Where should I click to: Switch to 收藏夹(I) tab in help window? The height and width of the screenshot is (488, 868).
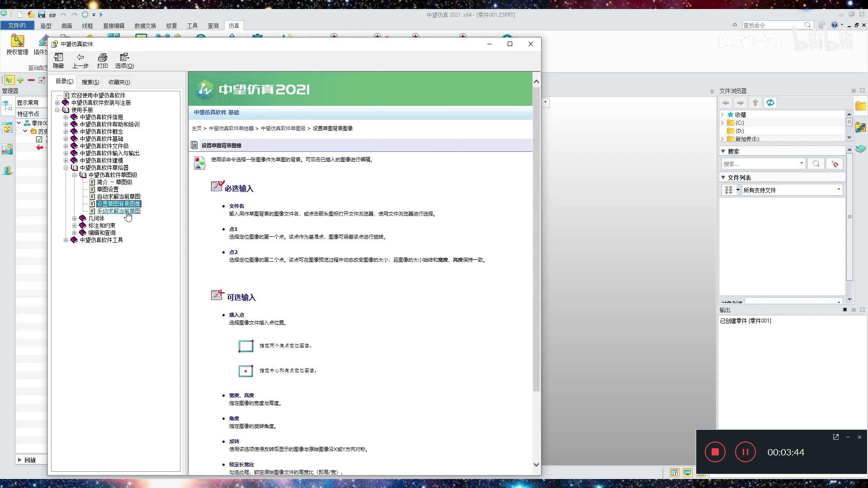point(119,82)
